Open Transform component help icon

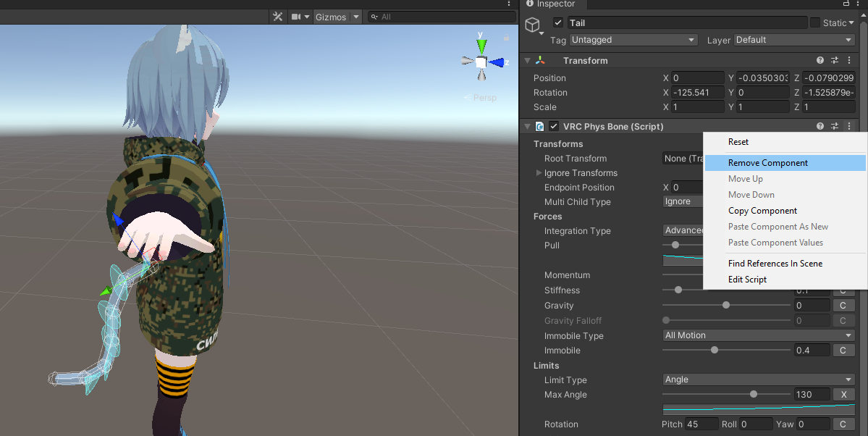[819, 60]
